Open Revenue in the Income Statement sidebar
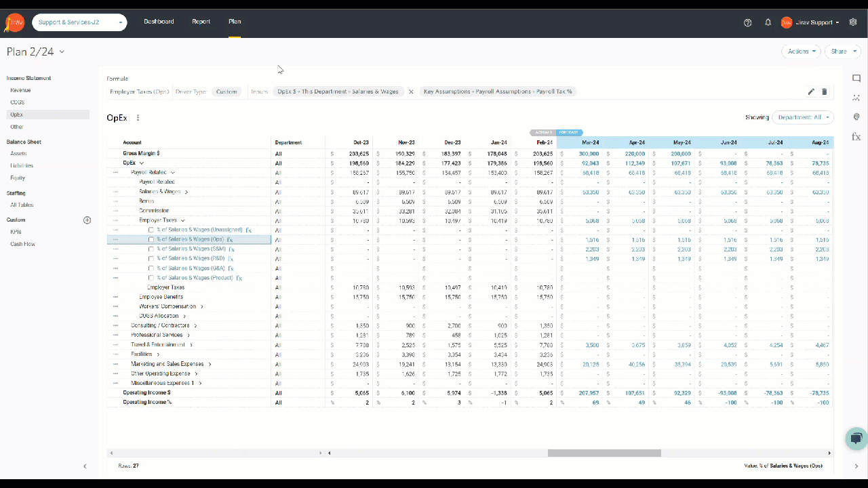This screenshot has width=868, height=488. pos(20,90)
